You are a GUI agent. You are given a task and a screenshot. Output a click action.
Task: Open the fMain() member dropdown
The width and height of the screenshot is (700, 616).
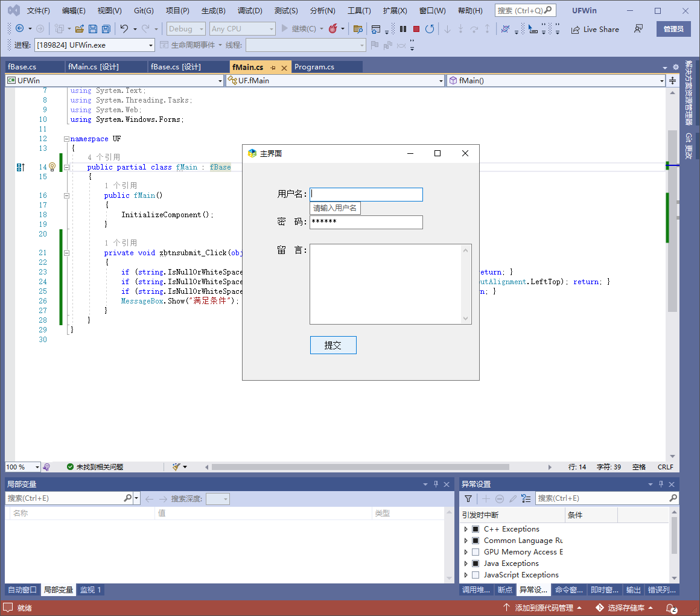pos(661,81)
